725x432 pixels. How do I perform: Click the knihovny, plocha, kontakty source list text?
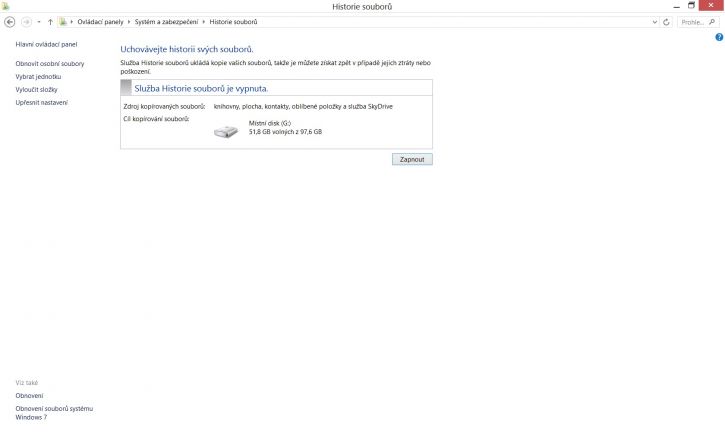click(303, 106)
